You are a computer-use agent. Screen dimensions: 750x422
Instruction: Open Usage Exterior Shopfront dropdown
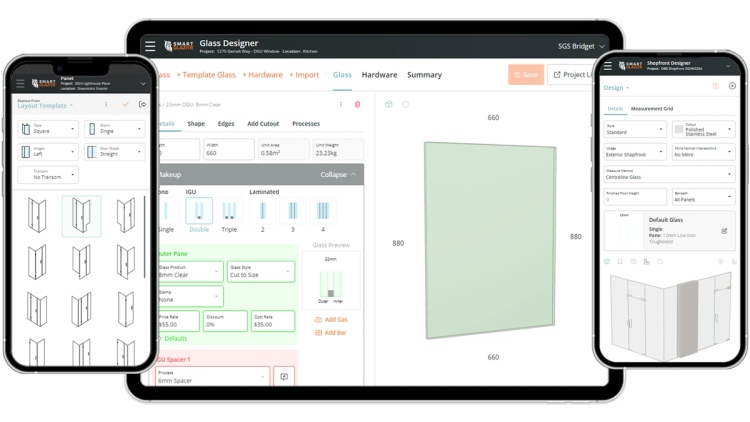pos(635,152)
